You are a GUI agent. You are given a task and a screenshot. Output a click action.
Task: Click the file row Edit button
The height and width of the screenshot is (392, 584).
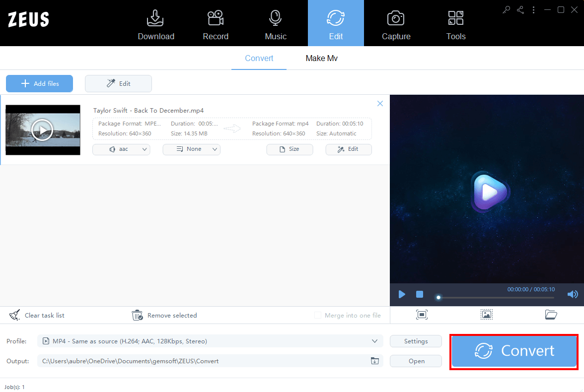click(x=349, y=149)
